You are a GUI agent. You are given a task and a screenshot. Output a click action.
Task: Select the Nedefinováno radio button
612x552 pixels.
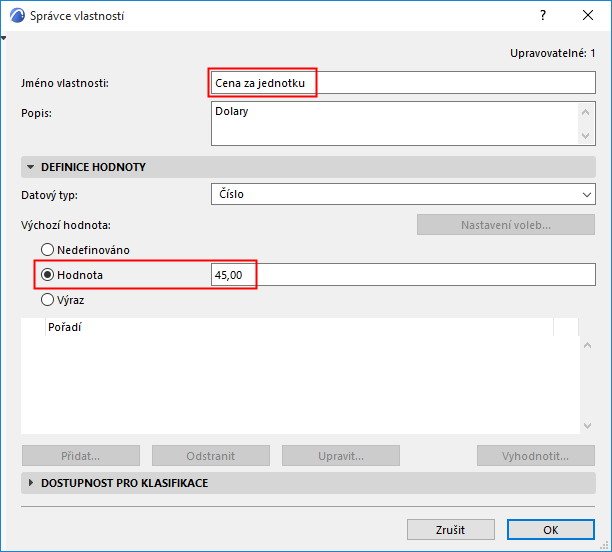(x=46, y=249)
